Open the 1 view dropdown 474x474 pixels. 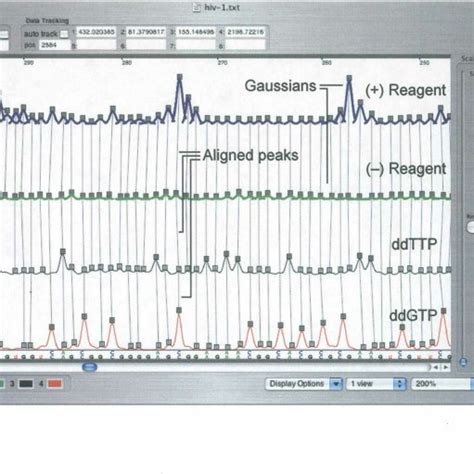376,384
